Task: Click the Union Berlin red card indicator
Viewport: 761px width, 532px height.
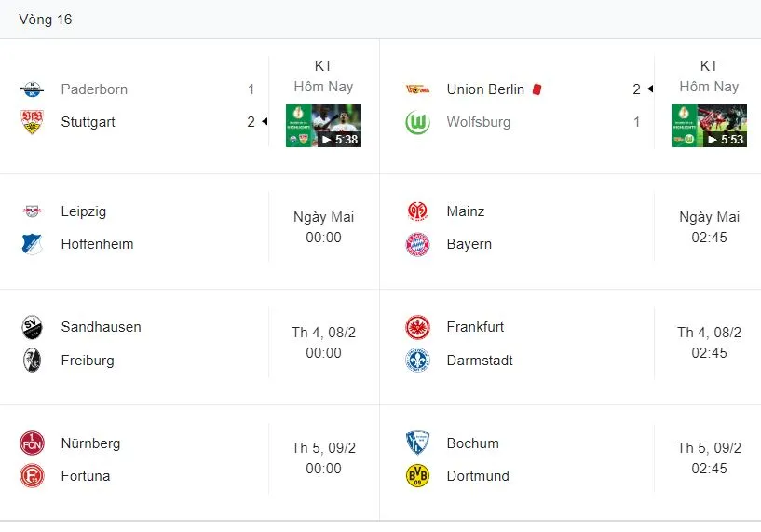Action: pos(537,89)
